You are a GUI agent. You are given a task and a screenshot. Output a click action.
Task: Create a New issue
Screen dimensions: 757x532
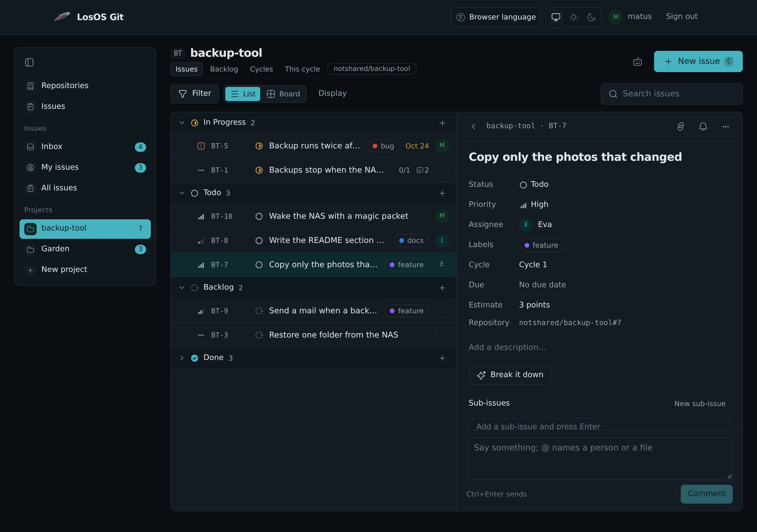698,61
